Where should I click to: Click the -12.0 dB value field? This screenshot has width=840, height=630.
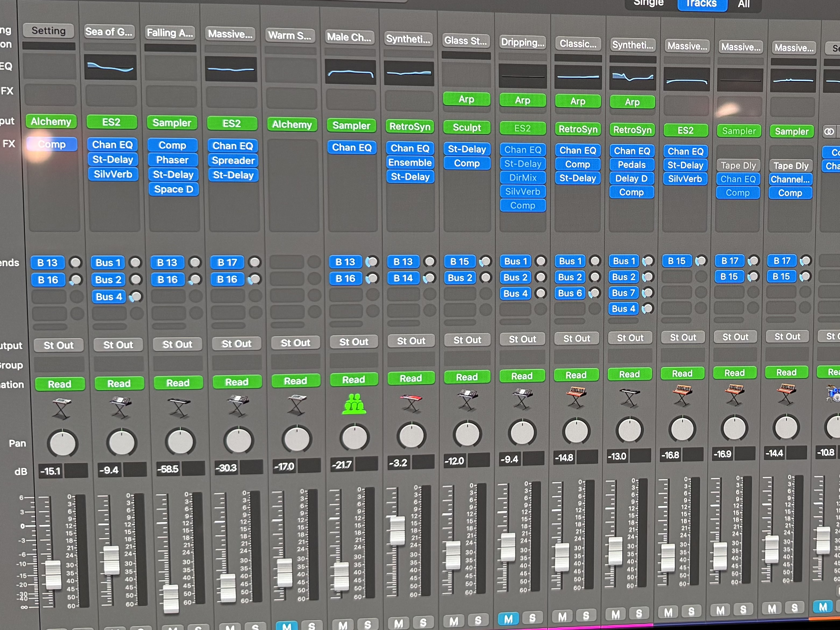pos(455,461)
